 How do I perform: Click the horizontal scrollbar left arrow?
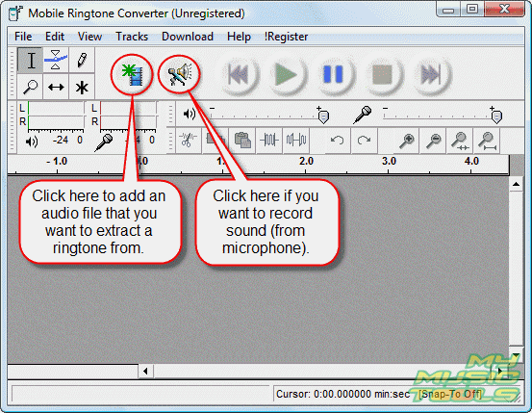145,371
